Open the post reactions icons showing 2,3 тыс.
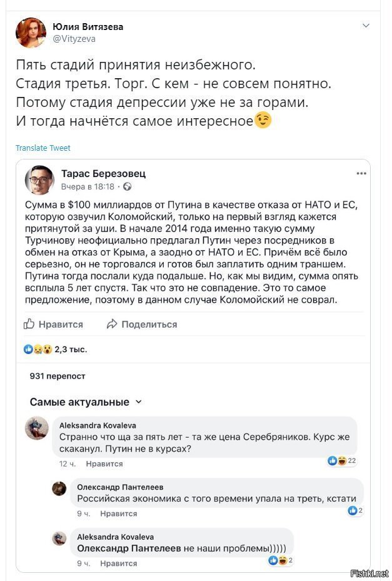 pyautogui.click(x=38, y=349)
